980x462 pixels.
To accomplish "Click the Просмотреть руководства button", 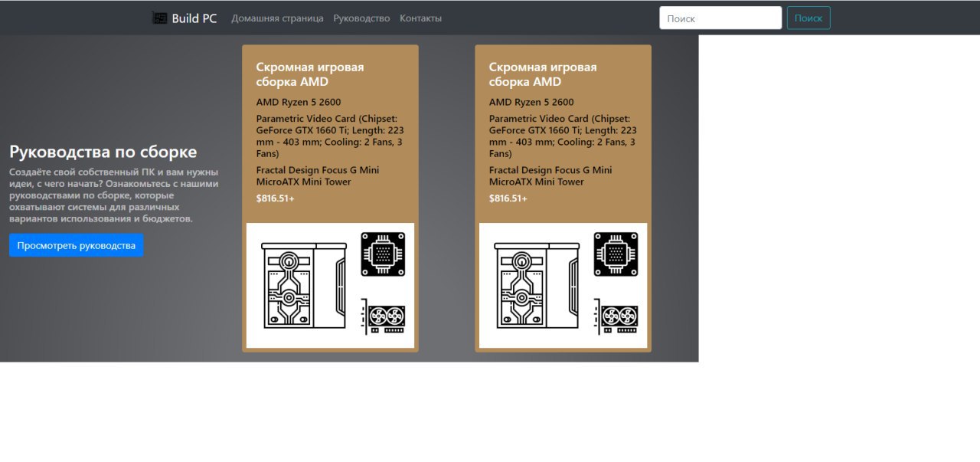I will click(77, 245).
